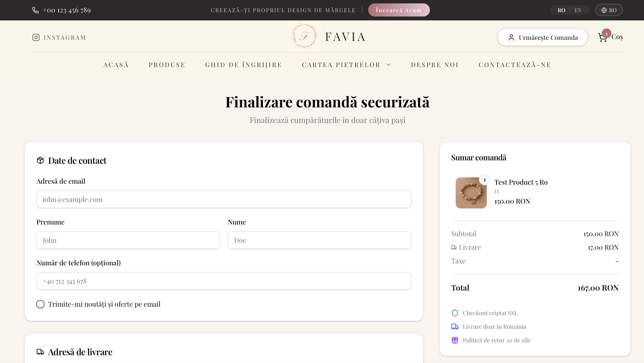Open the Instagram icon link

coord(36,37)
